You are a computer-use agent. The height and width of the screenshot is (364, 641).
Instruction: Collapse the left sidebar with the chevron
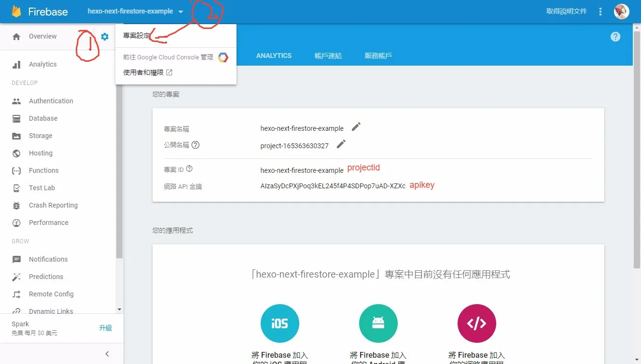click(107, 353)
